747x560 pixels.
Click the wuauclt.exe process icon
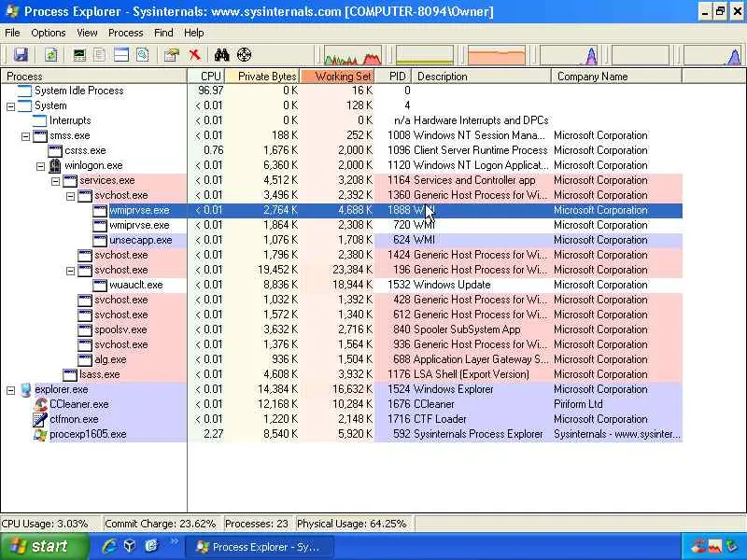pyautogui.click(x=100, y=286)
